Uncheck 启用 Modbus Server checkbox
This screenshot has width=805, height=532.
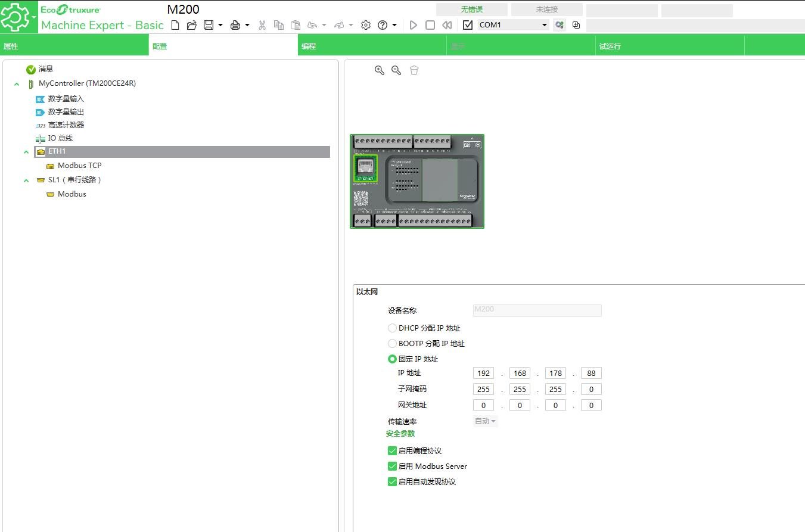392,466
